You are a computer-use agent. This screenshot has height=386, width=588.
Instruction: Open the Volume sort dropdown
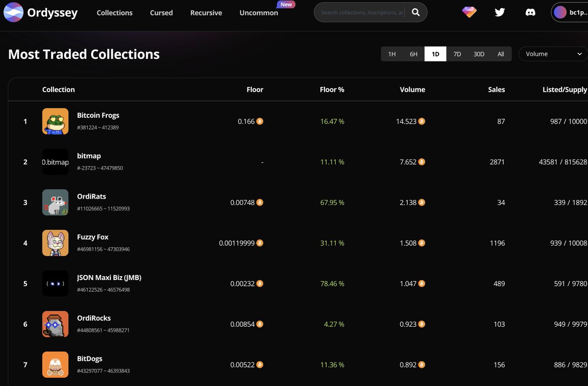pos(553,54)
